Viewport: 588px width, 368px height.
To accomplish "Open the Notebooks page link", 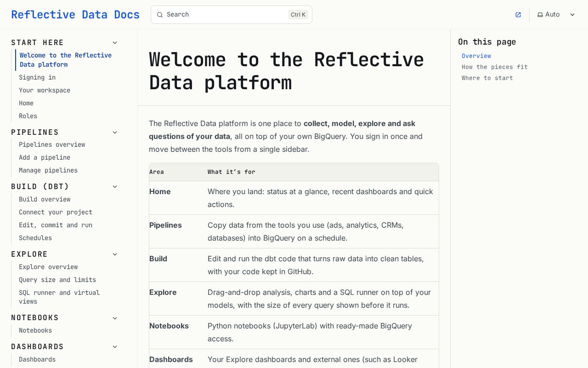I will pos(35,330).
